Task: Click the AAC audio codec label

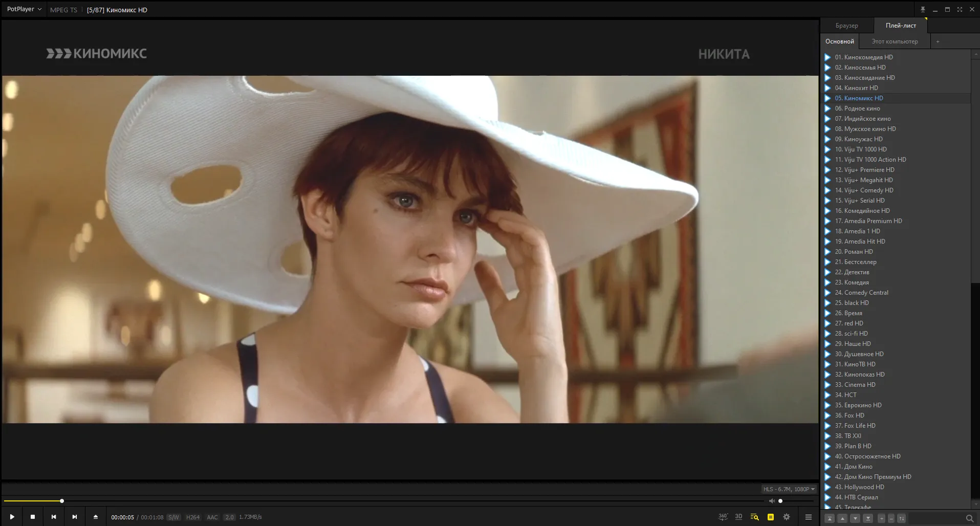Action: 212,517
